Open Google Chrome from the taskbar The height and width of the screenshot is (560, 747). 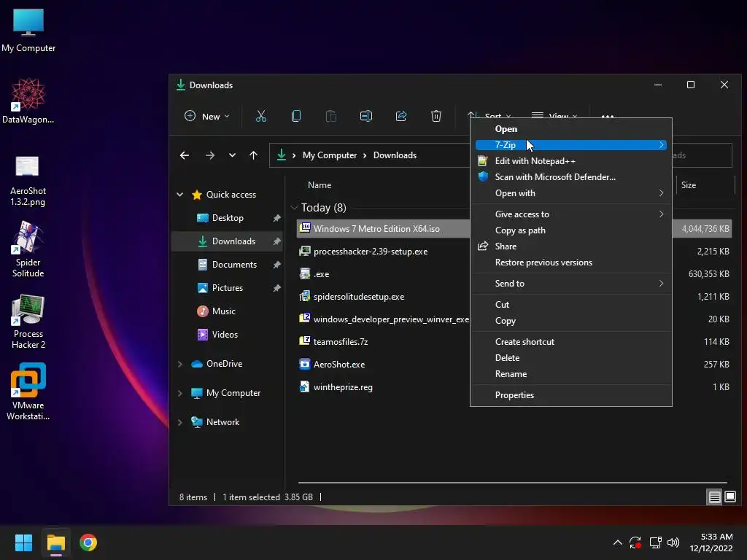coord(88,542)
